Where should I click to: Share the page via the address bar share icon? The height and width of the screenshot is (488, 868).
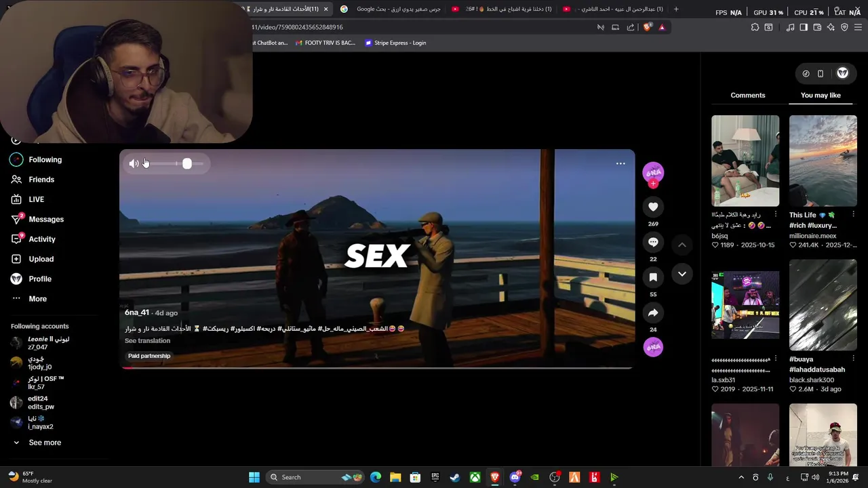[631, 27]
